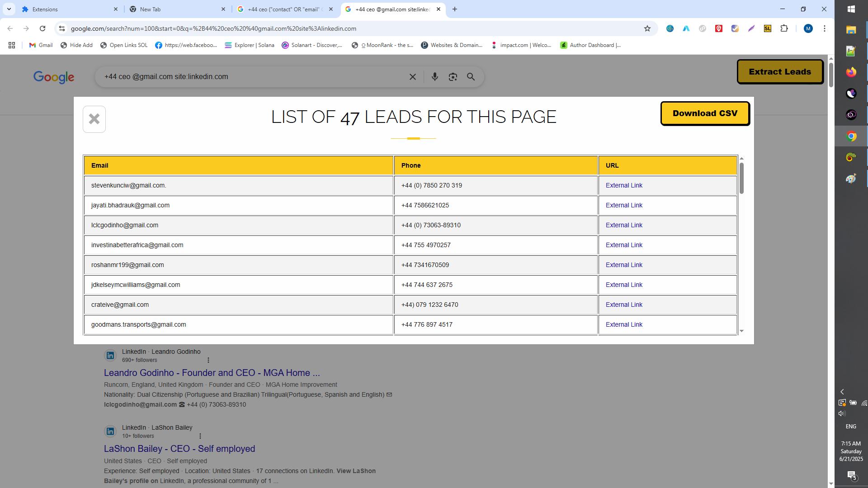The image size is (868, 488).
Task: Open the Gmail bookmark
Action: pyautogui.click(x=41, y=45)
